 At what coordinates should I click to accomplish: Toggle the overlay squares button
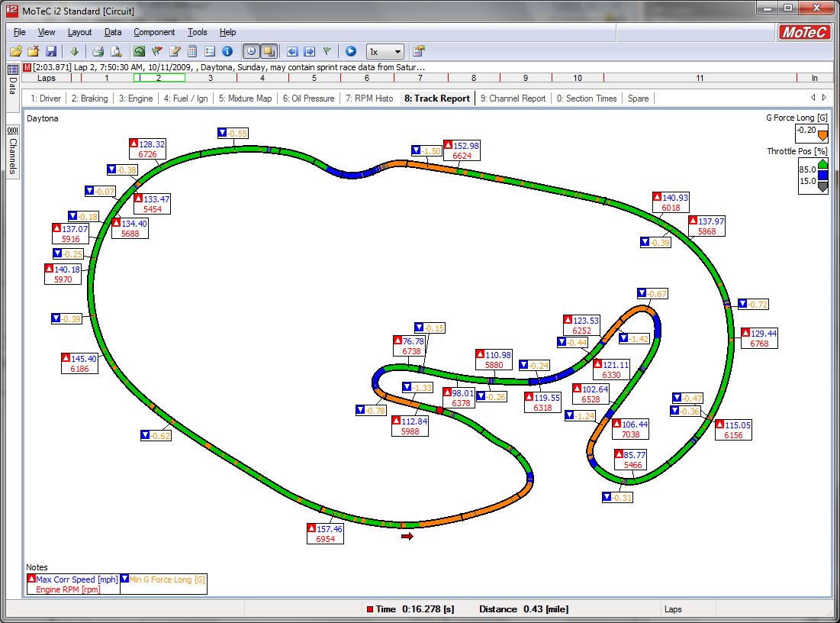(269, 51)
